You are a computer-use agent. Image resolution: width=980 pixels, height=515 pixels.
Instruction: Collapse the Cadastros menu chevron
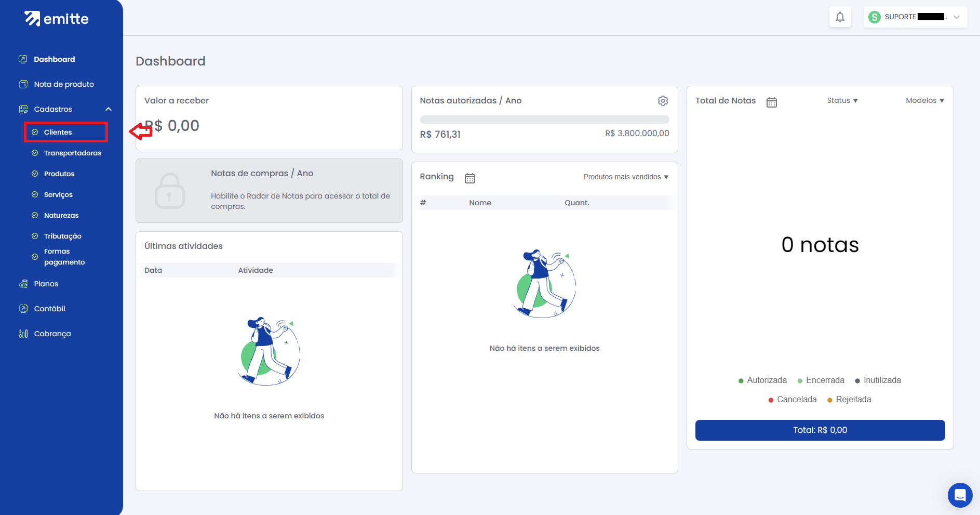tap(109, 109)
